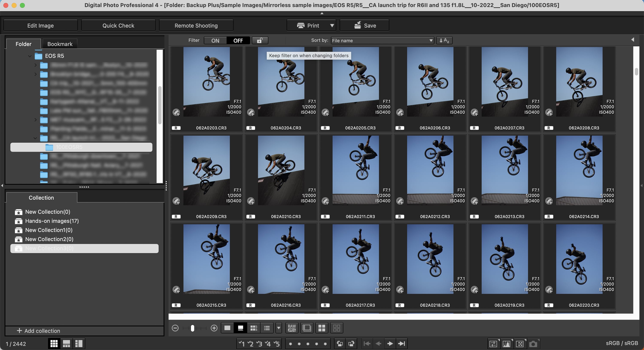Click the rotate right icon in bottom toolbar
The width and height of the screenshot is (644, 350).
pos(351,344)
